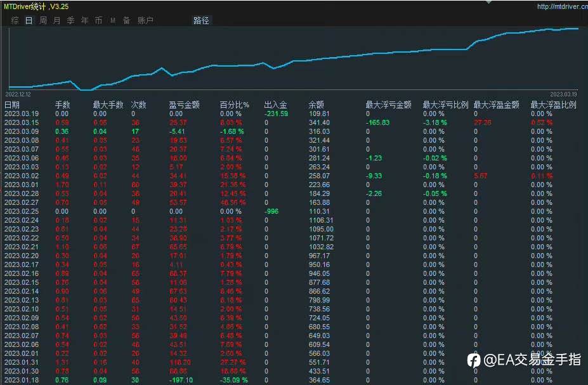Open the mtdriver.cn website link
Viewport: 588px width, 385px height.
point(562,6)
